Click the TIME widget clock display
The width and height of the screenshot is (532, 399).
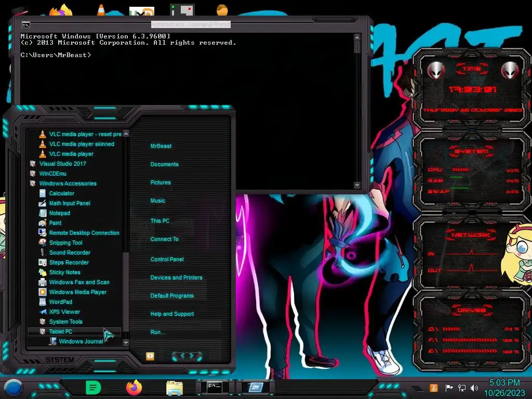[472, 89]
